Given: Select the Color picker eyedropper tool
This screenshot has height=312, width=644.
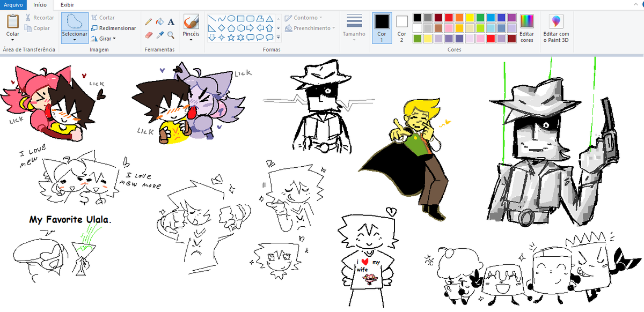Looking at the screenshot, I should [x=160, y=35].
